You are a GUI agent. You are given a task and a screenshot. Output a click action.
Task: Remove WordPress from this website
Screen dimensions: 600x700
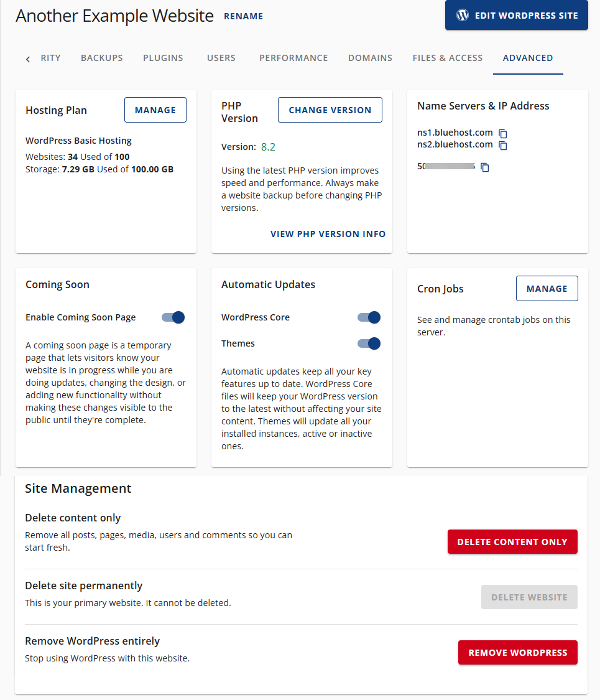[x=517, y=652]
